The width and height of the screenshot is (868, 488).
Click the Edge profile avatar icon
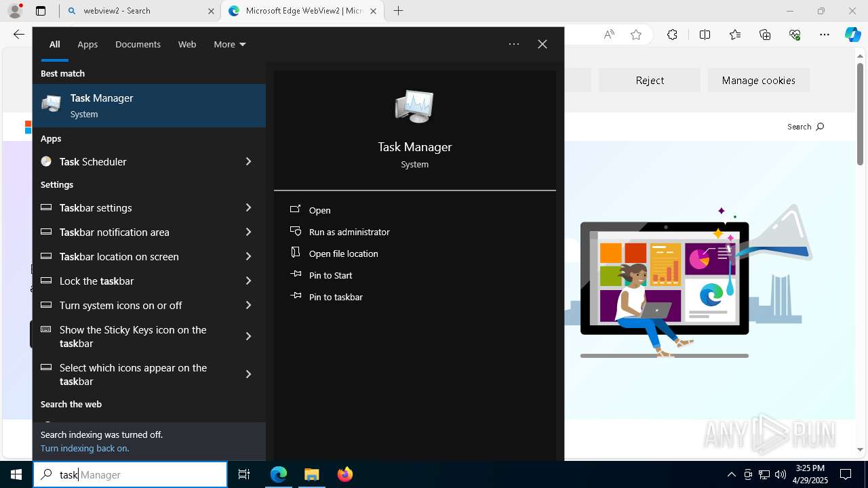[14, 11]
